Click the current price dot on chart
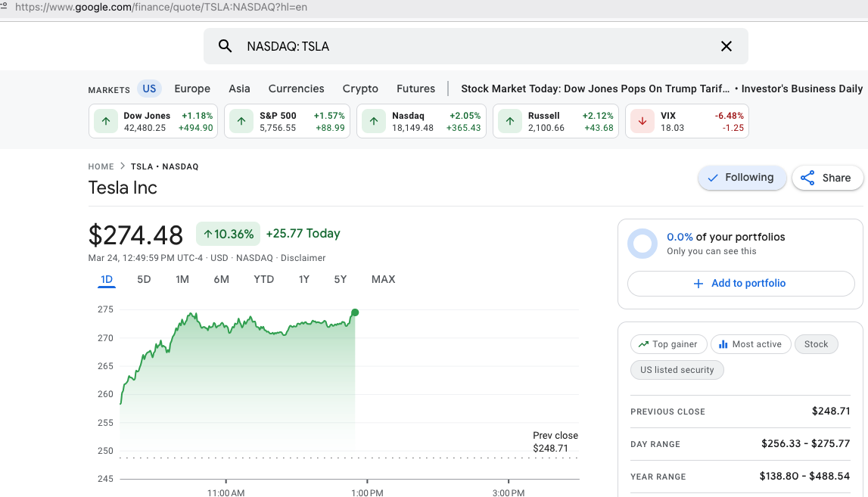This screenshot has width=868, height=497. coord(355,312)
